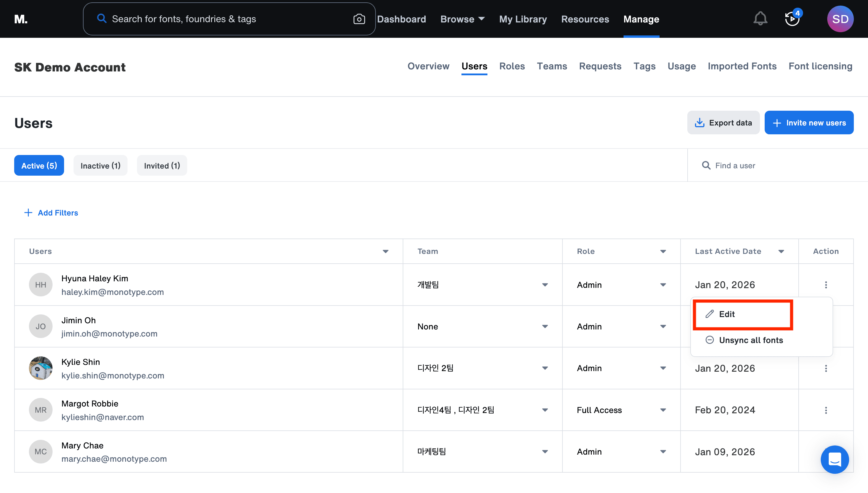The height and width of the screenshot is (493, 868).
Task: Click the Find a user field
Action: tap(775, 166)
